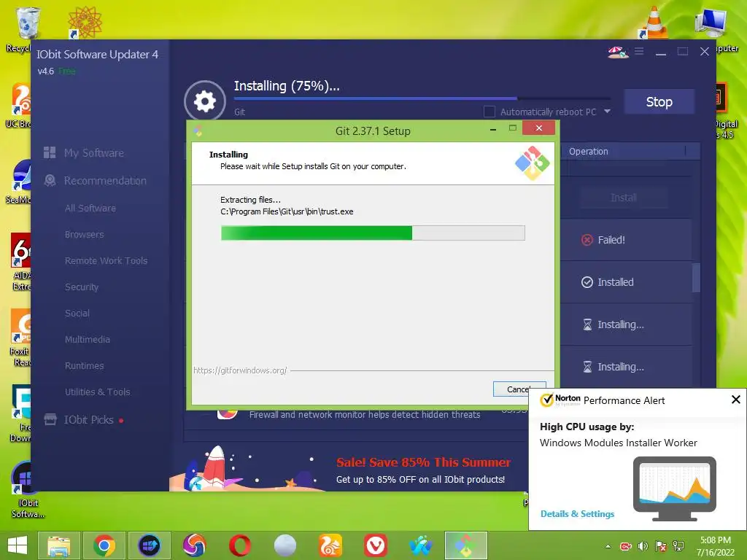The height and width of the screenshot is (560, 747).
Task: Click the Norton CPU monitor graphic
Action: tap(674, 489)
